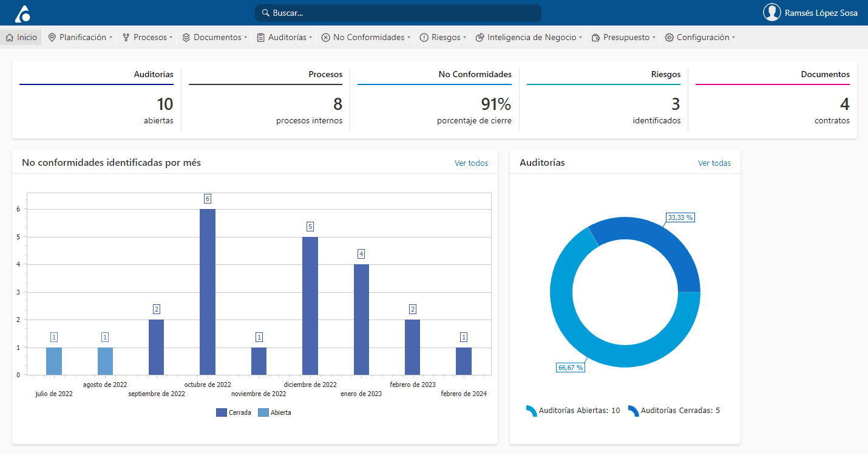The height and width of the screenshot is (455, 868).
Task: Click the julio de 2022 light blue bar
Action: (x=54, y=361)
